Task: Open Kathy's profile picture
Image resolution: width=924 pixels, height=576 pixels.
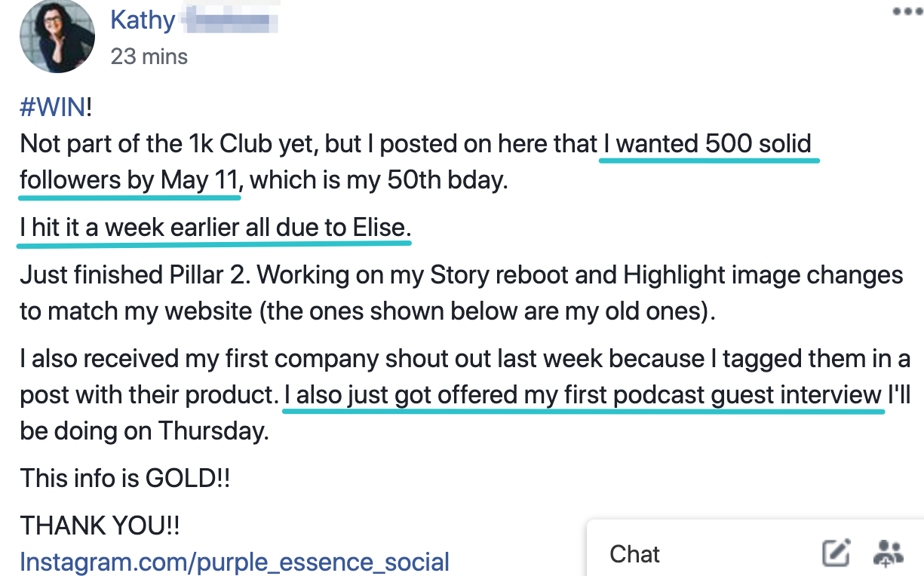Action: tap(57, 35)
